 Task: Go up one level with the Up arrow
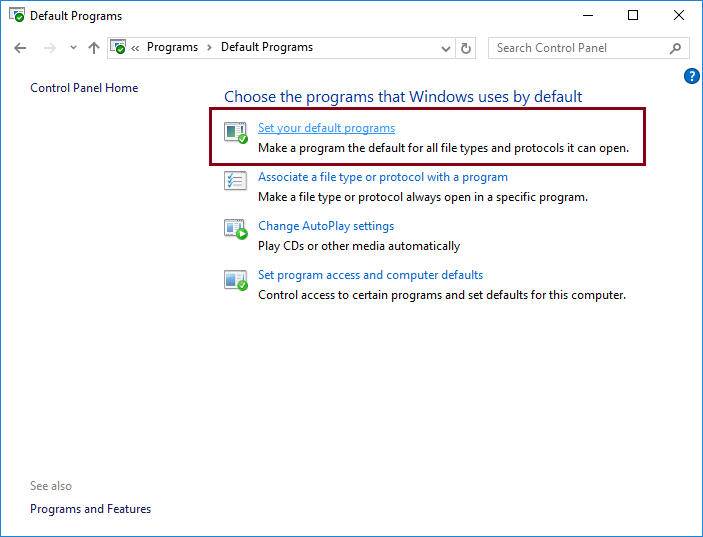(x=94, y=48)
